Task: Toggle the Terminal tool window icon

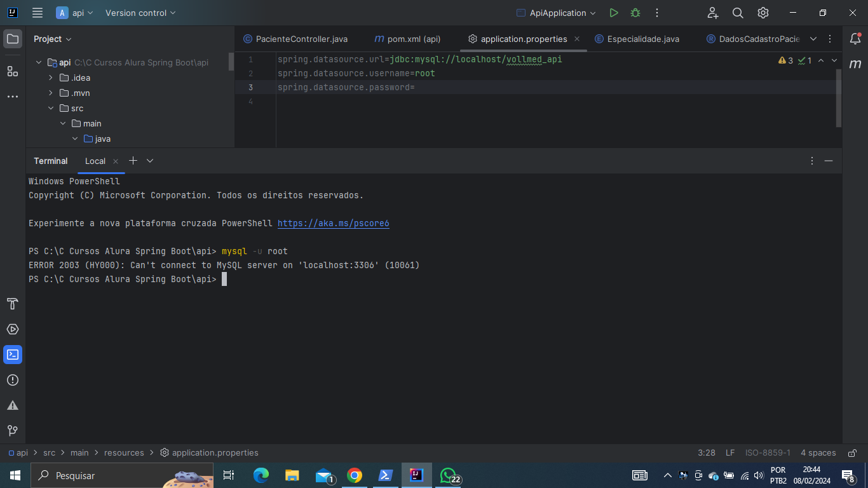Action: 13,355
